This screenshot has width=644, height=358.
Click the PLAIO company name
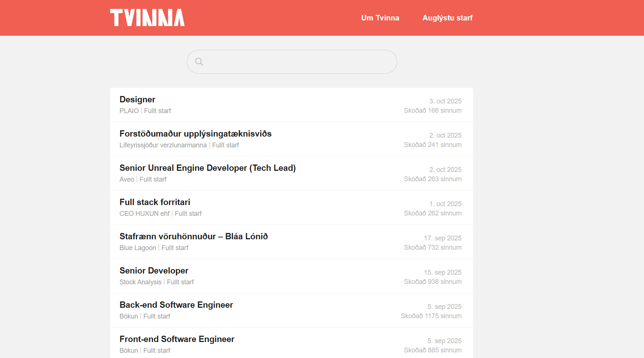coord(129,111)
